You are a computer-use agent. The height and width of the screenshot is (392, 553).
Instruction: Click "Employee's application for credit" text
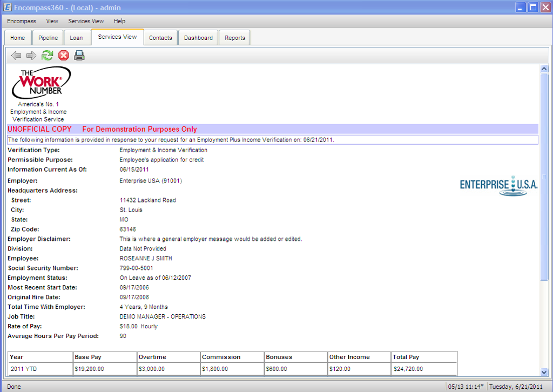[x=161, y=160]
